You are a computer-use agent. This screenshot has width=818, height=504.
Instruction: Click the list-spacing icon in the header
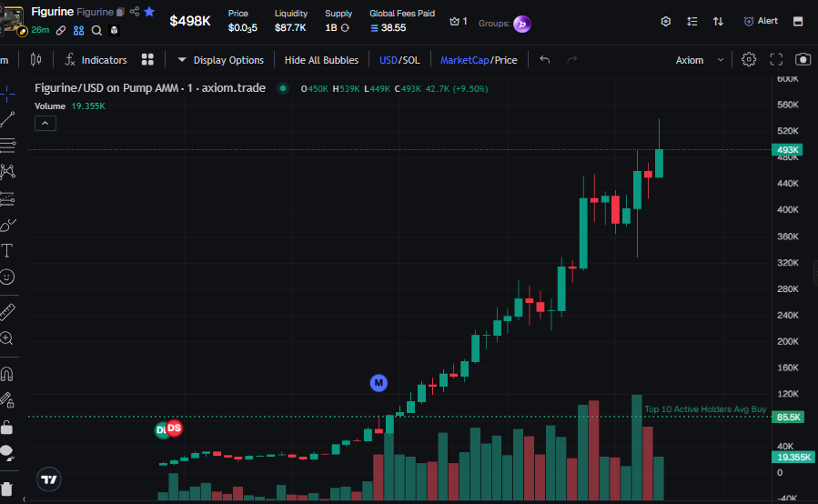click(x=692, y=22)
